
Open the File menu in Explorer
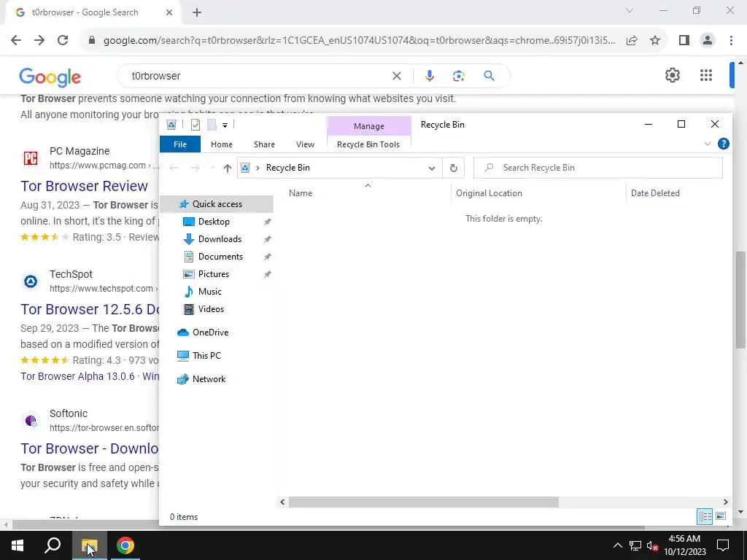click(x=180, y=144)
